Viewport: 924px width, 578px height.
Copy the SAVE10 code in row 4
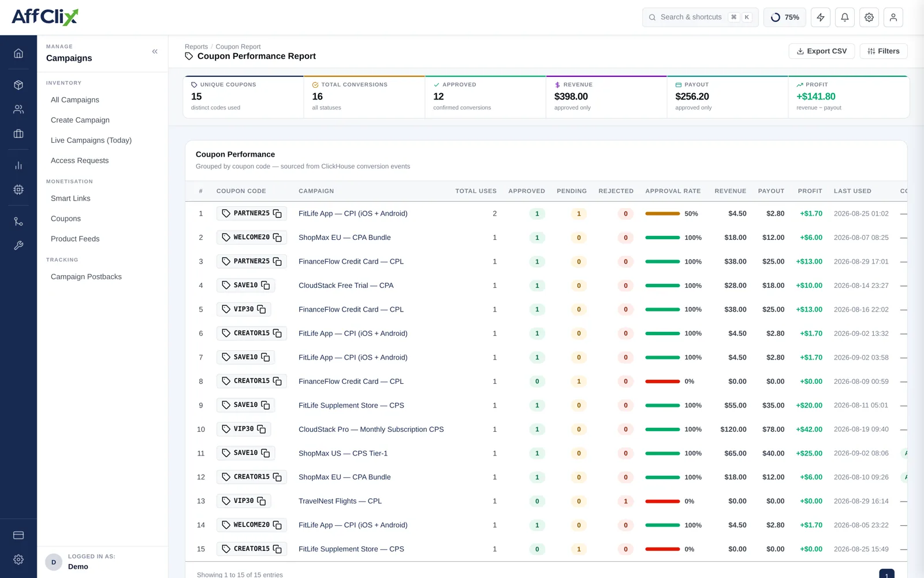266,286
